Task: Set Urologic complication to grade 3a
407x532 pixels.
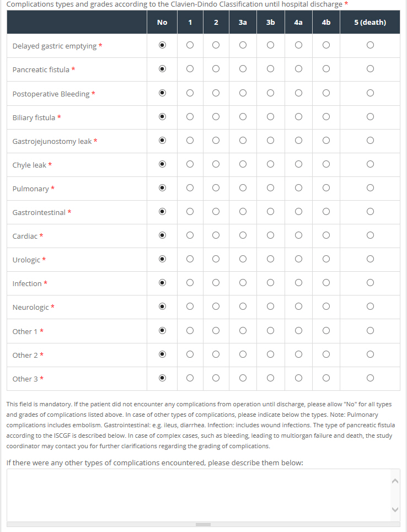Action: pyautogui.click(x=243, y=259)
